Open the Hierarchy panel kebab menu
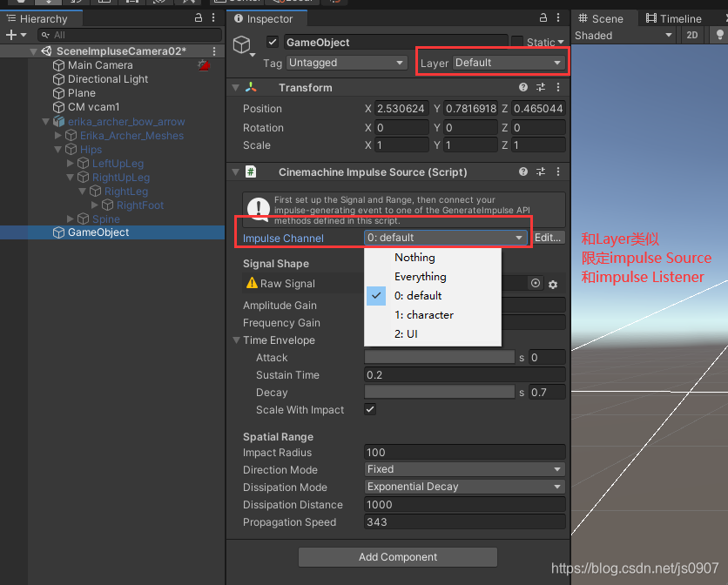This screenshot has width=728, height=585. click(x=213, y=18)
